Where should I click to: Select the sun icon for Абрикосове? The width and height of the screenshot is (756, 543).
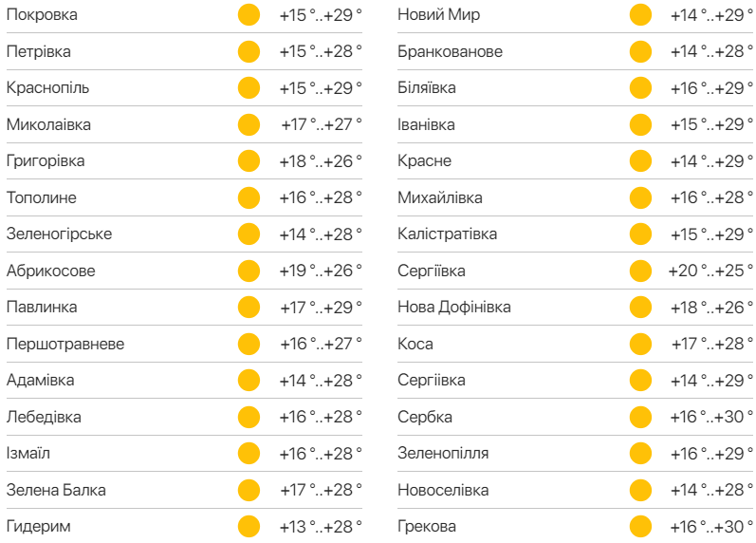[249, 271]
